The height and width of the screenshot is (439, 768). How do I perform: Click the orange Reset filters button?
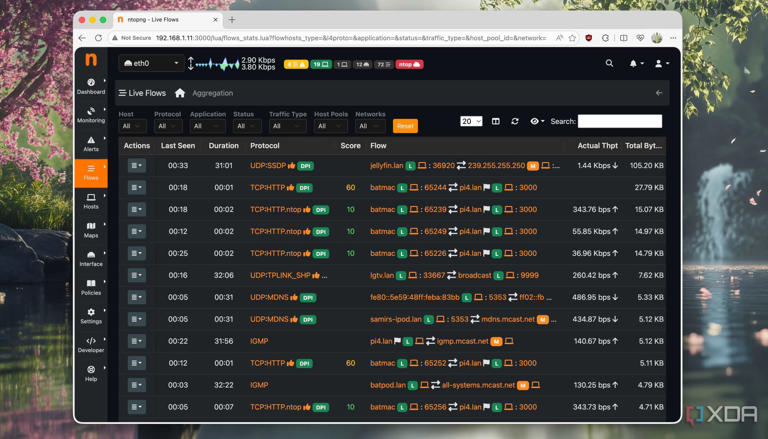point(405,126)
